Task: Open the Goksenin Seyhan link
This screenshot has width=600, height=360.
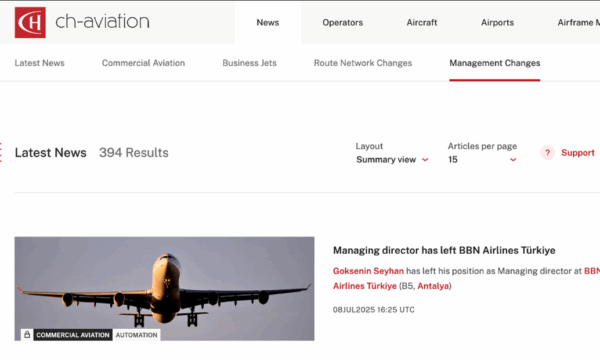Action: (x=368, y=271)
